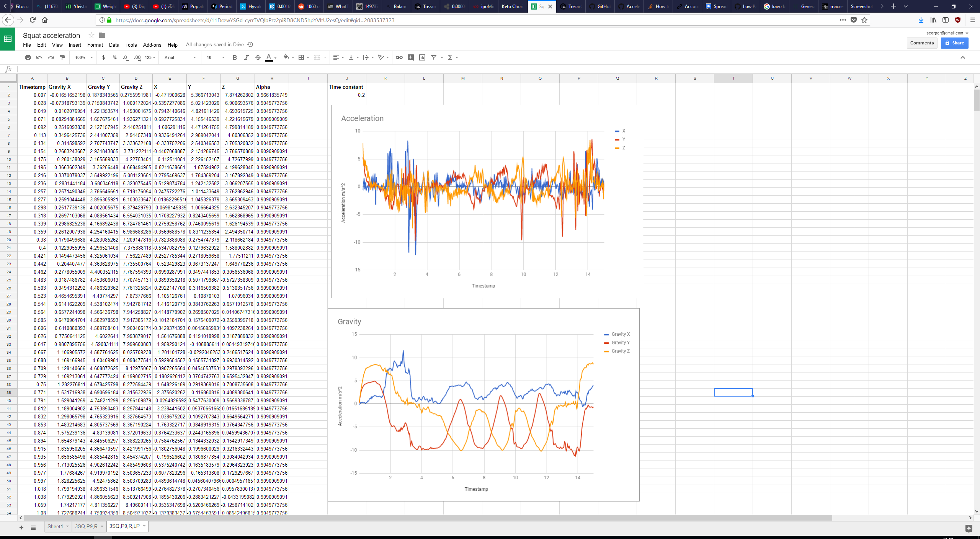Click the Firefox downloads arrow
980x539 pixels.
click(x=921, y=20)
